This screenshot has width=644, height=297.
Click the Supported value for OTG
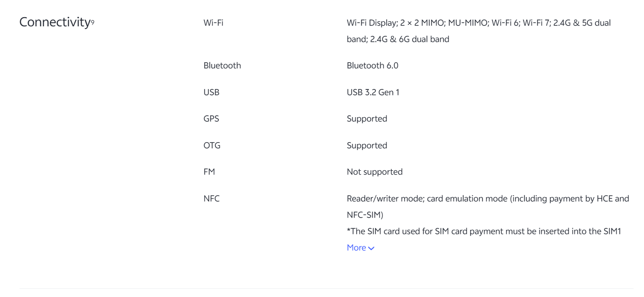coord(367,146)
